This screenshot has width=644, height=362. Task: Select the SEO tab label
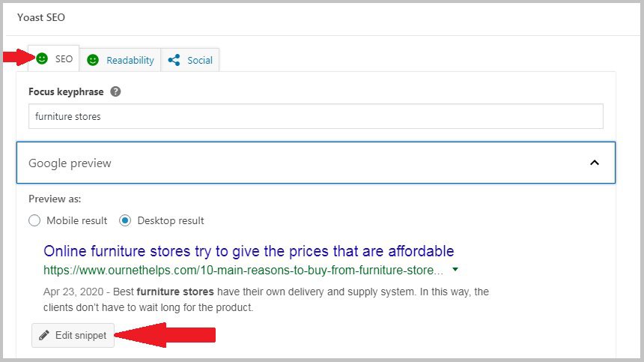[x=64, y=58]
